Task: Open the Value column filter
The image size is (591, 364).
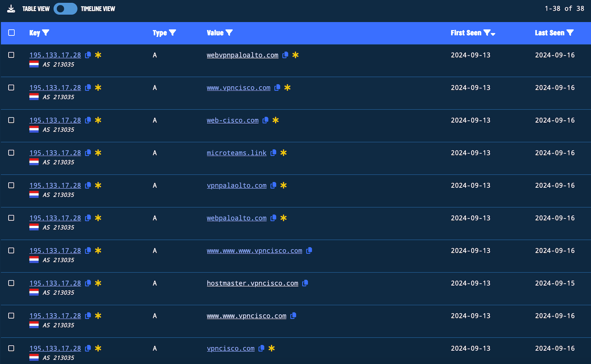Action: (x=229, y=32)
